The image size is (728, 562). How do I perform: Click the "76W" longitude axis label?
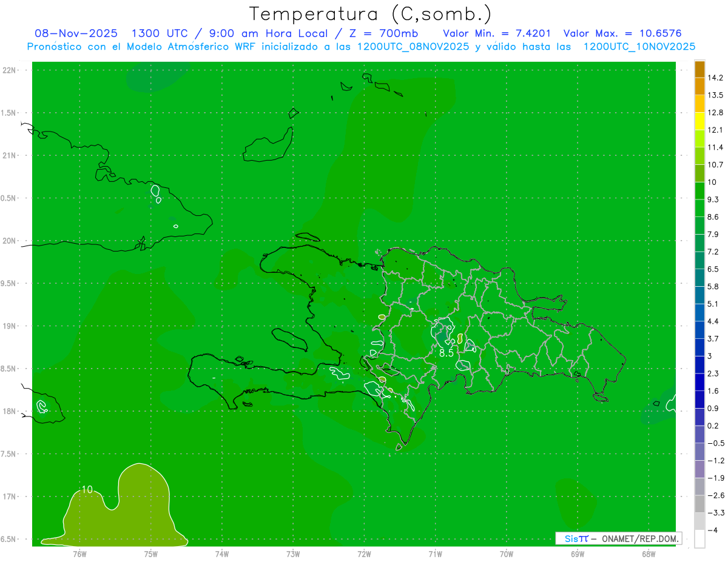79,554
